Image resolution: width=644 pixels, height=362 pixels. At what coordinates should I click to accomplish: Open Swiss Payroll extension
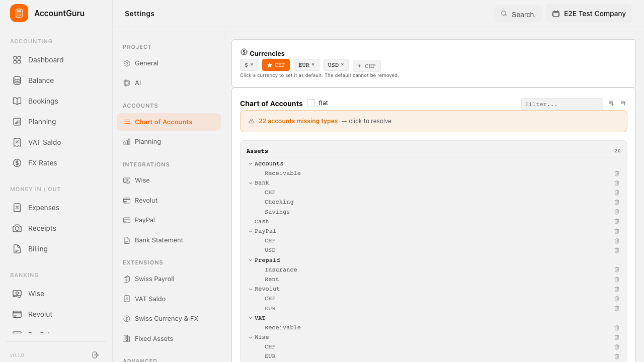click(169, 279)
